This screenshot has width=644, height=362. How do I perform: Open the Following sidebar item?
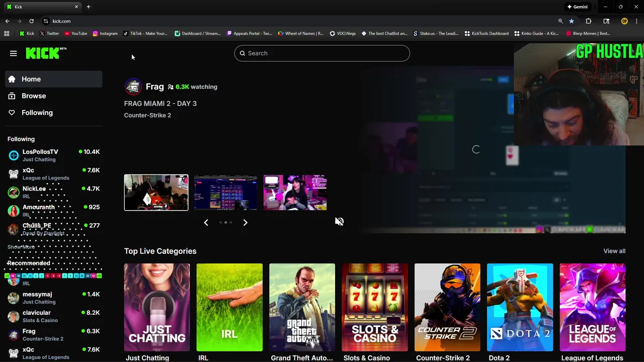click(x=54, y=113)
